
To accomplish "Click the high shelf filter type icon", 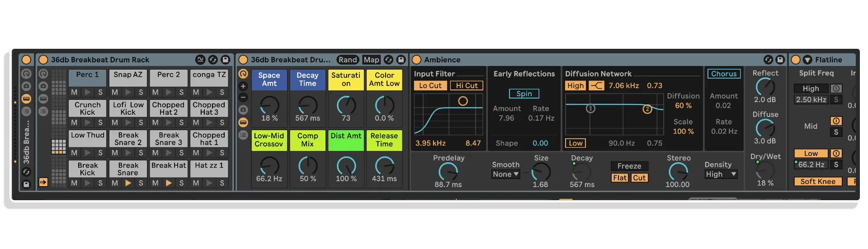I will [x=597, y=85].
